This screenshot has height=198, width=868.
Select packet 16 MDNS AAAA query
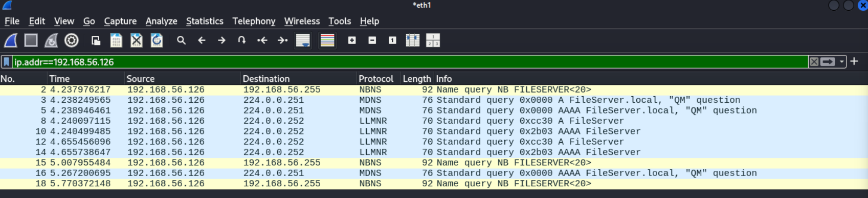[434, 173]
